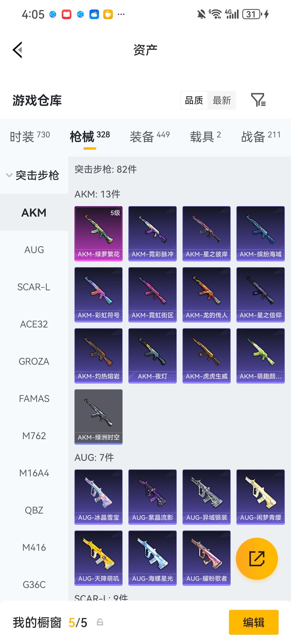The height and width of the screenshot is (644, 291).
Task: Switch to the 时装 tab
Action: [30, 136]
